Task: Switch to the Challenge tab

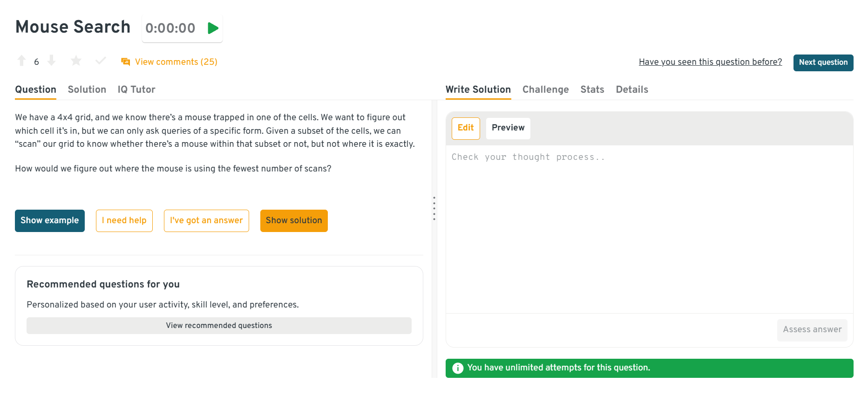Action: point(545,89)
